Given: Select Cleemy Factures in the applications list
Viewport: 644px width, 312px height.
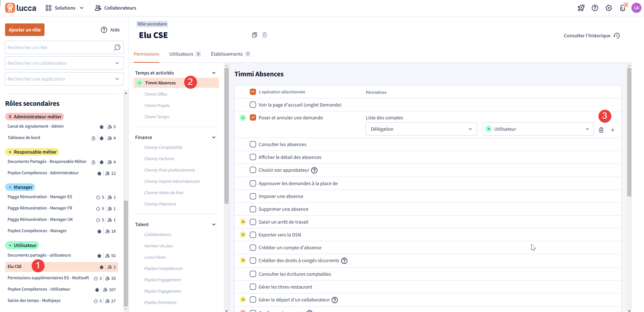Looking at the screenshot, I should click(x=159, y=159).
